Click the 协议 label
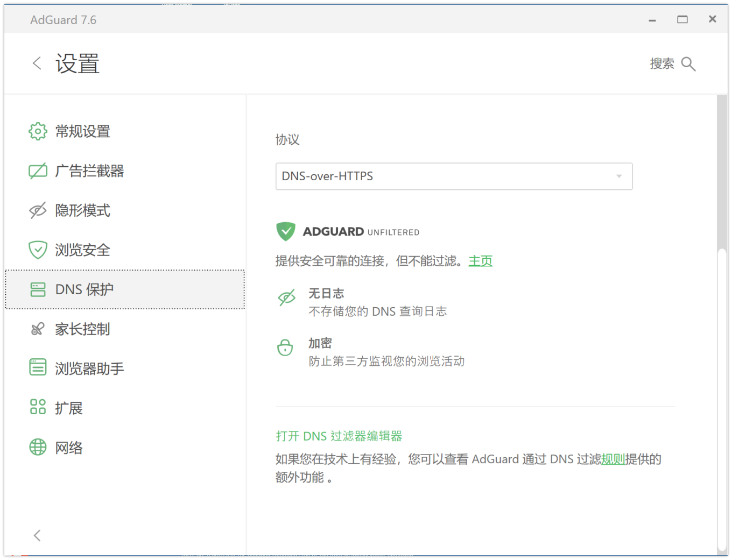Image resolution: width=732 pixels, height=560 pixels. pyautogui.click(x=287, y=140)
